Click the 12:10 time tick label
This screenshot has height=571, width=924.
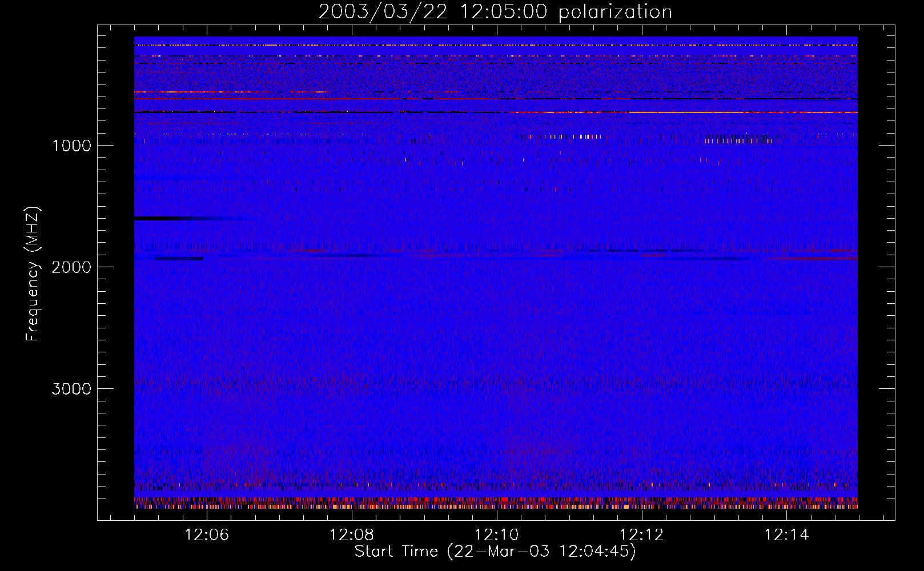pos(497,535)
